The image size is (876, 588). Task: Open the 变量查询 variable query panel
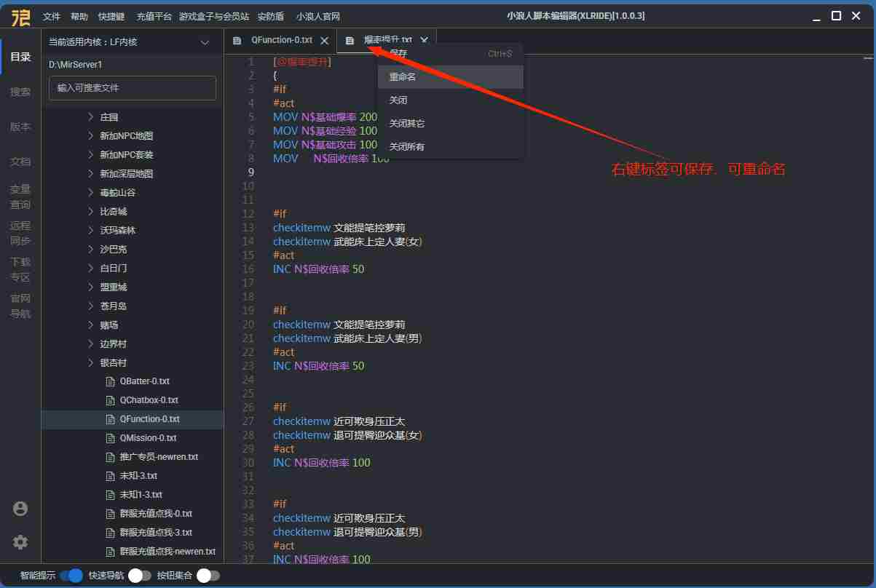20,196
